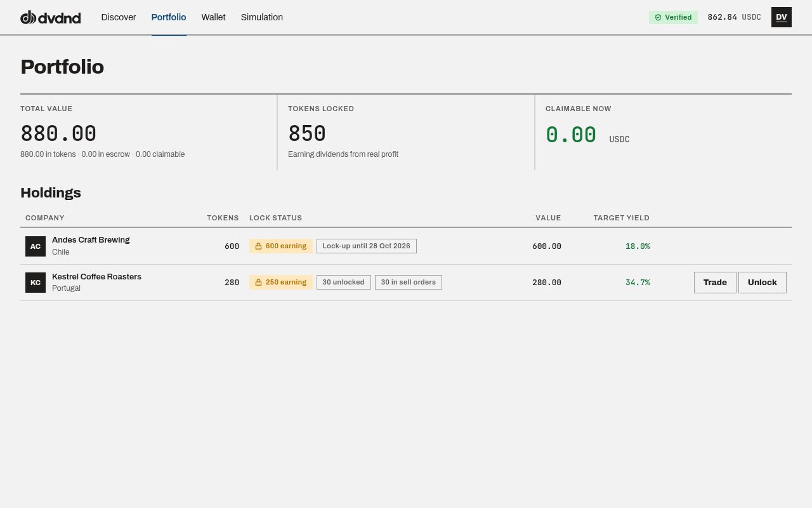Click the dvdnd logo
Screen dimensions: 812x508
pos(51,17)
